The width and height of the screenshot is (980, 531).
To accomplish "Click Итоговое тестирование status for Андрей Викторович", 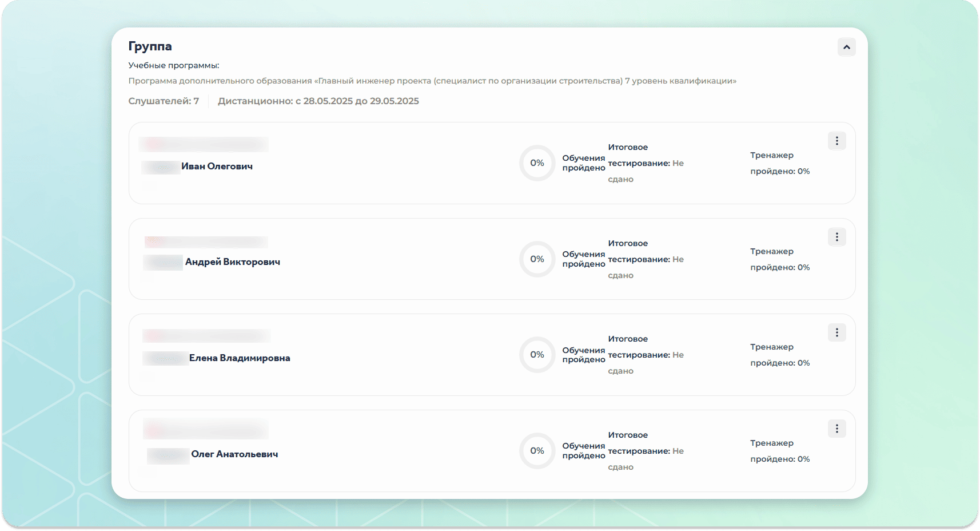I will tap(646, 259).
